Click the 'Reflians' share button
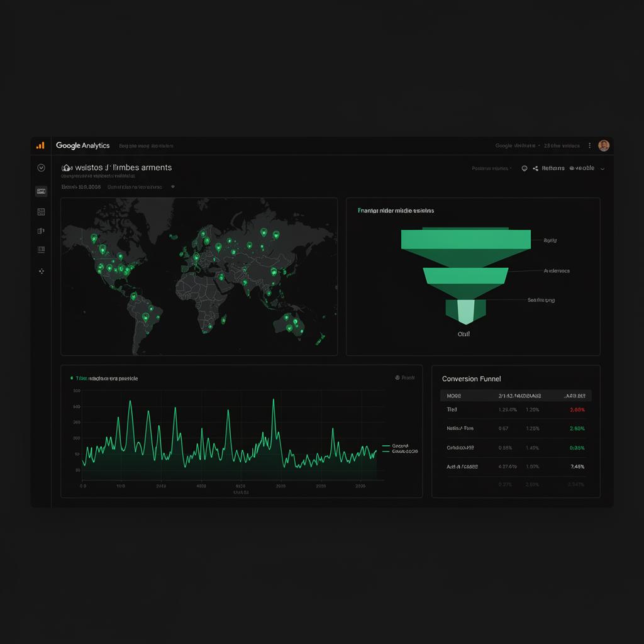 tap(553, 169)
